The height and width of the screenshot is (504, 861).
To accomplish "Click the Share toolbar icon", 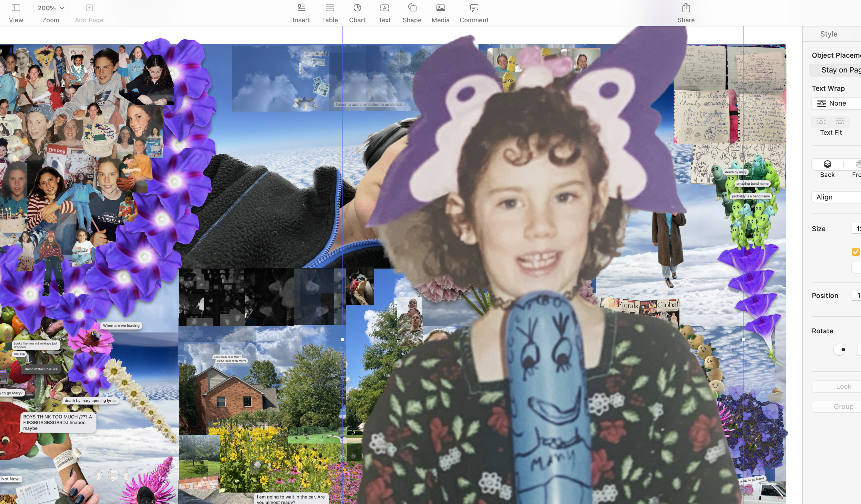I will [x=686, y=7].
